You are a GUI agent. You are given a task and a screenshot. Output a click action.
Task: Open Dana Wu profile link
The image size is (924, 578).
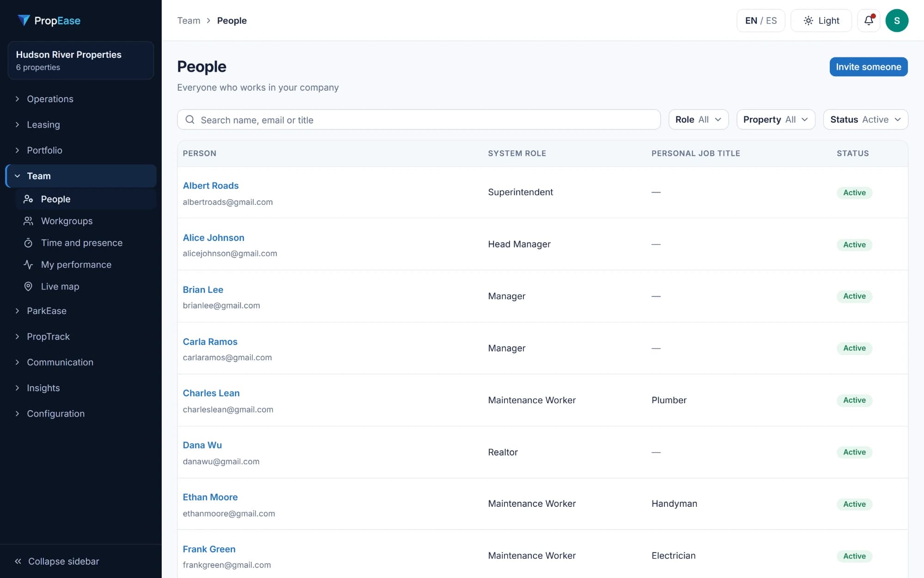tap(202, 445)
